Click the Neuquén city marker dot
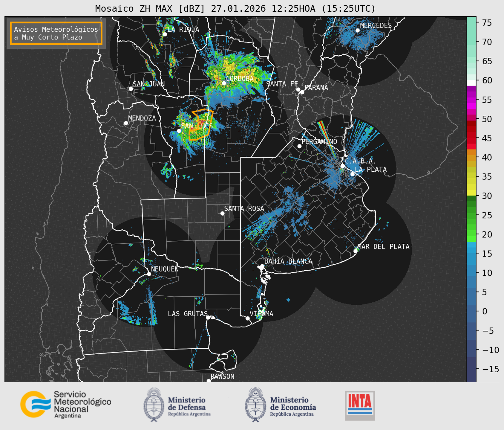This screenshot has width=504, height=430. pyautogui.click(x=149, y=274)
